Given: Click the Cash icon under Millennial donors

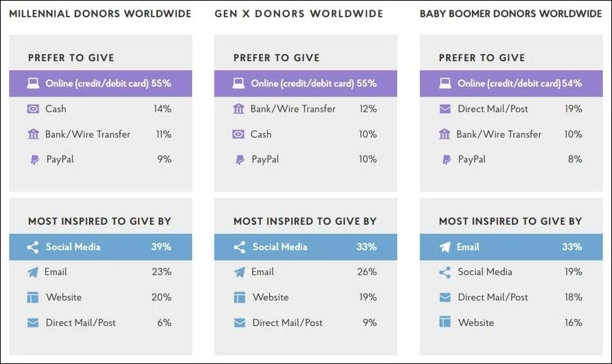Looking at the screenshot, I should pyautogui.click(x=33, y=109).
